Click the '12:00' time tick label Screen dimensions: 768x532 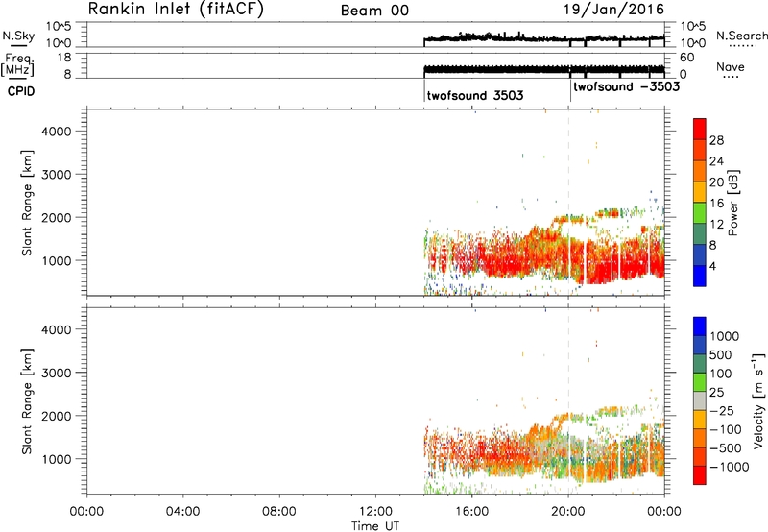(375, 512)
